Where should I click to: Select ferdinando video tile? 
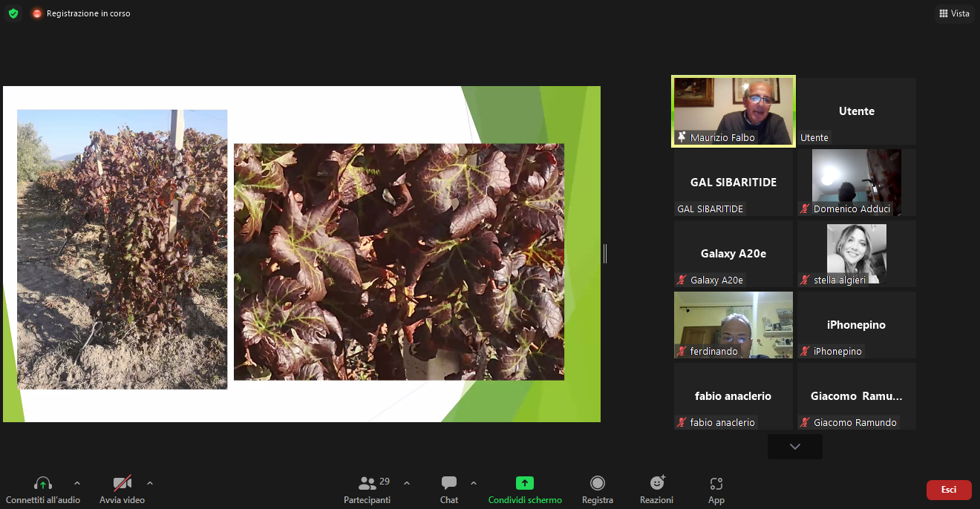click(x=734, y=325)
